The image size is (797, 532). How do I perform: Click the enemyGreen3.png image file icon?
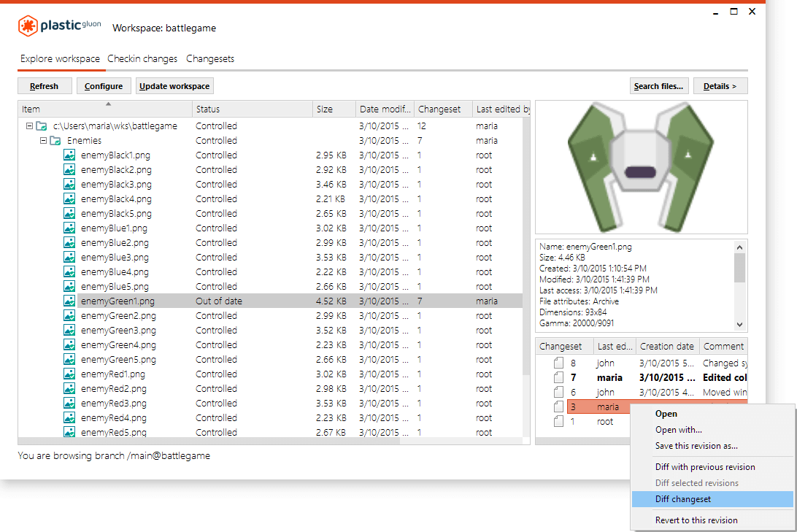point(69,331)
